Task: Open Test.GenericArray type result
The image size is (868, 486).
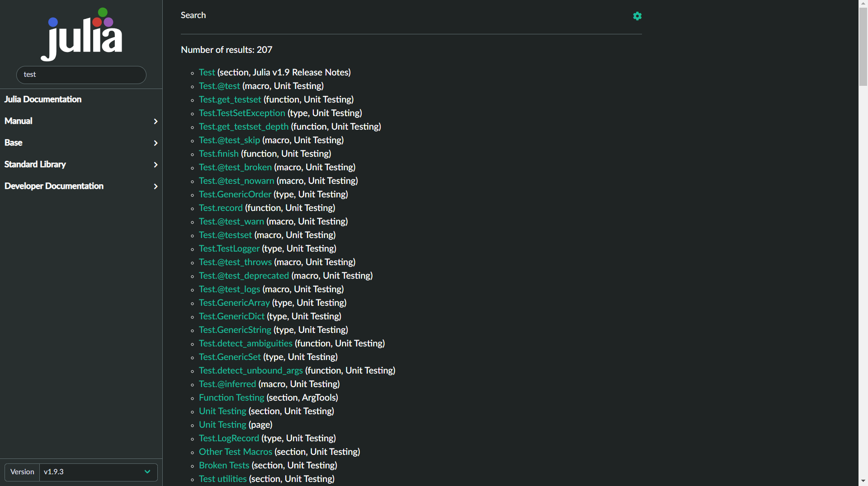Action: point(234,303)
